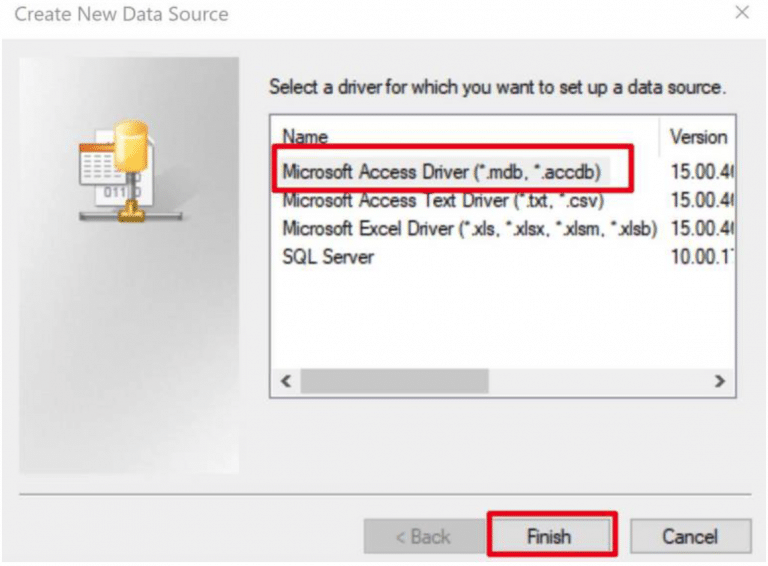The width and height of the screenshot is (768, 566).
Task: Select Microsoft Access Text Driver (*.txt, *.csv)
Action: (443, 200)
